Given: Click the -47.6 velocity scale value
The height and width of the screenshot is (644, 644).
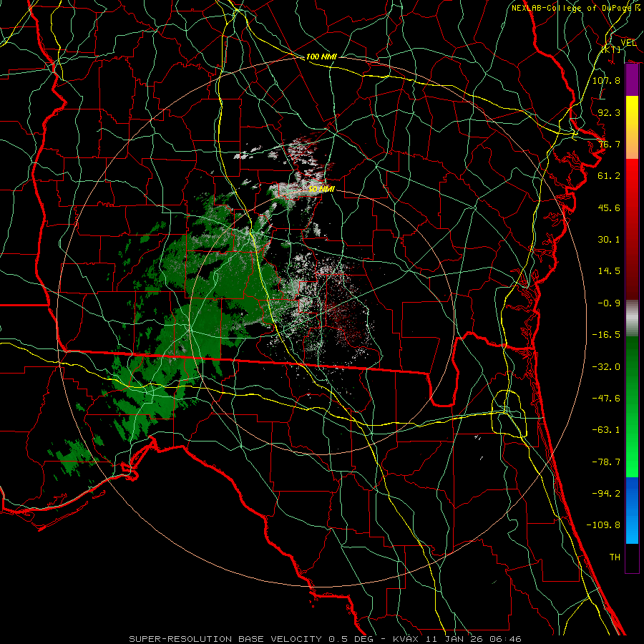Looking at the screenshot, I should tap(606, 399).
